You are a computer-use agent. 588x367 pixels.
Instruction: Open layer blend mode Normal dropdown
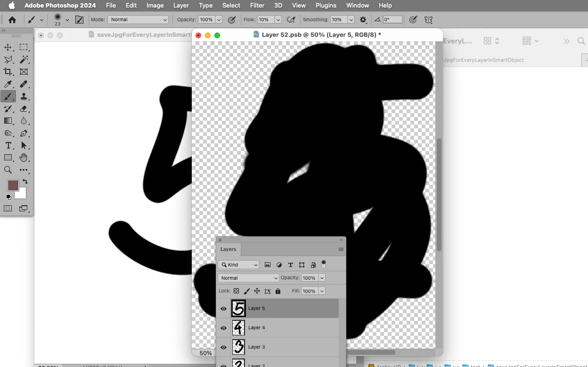[249, 278]
